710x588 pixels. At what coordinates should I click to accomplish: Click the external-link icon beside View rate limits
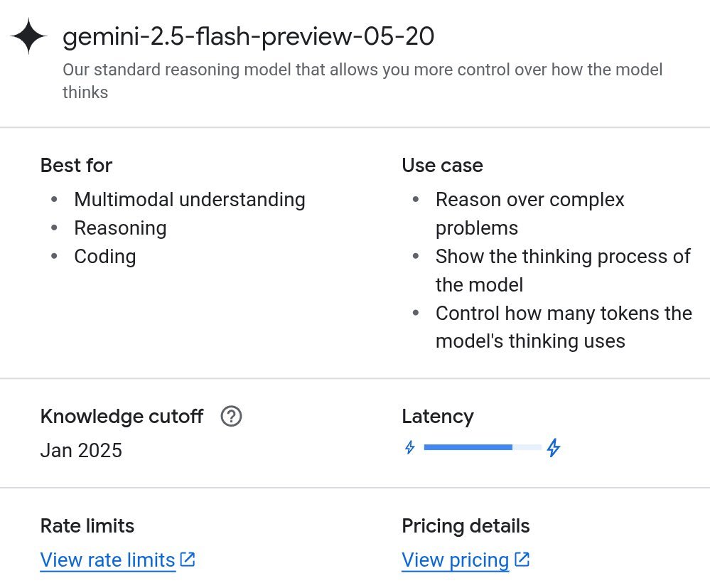pos(186,559)
